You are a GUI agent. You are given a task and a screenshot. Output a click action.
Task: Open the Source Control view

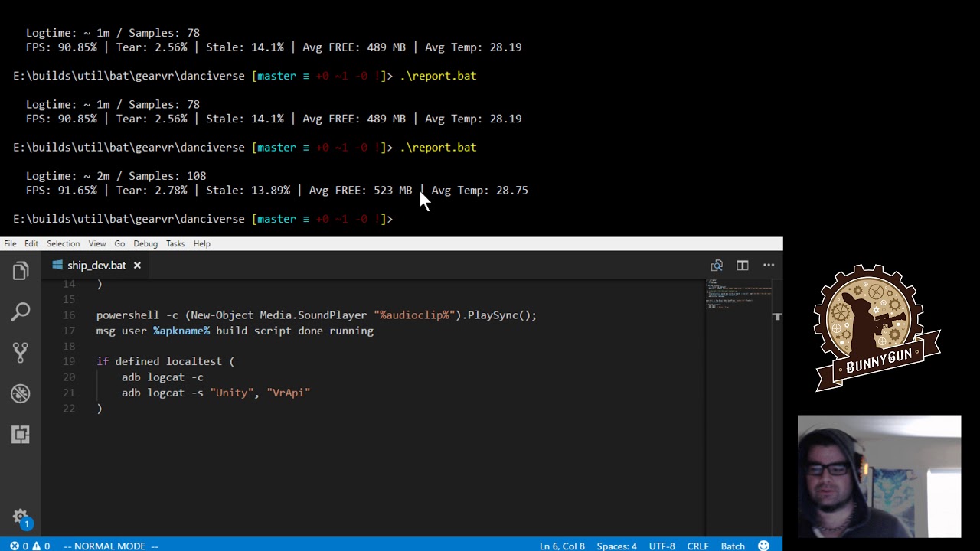(21, 352)
